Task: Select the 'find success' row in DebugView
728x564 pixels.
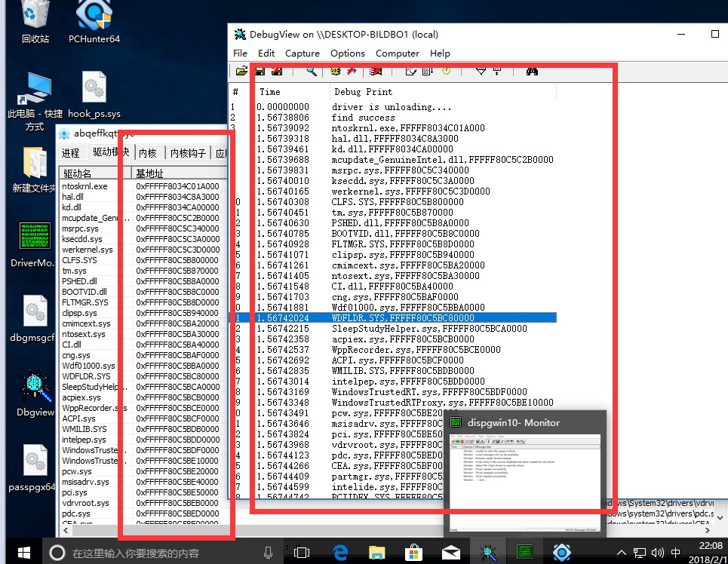Action: (x=393, y=118)
